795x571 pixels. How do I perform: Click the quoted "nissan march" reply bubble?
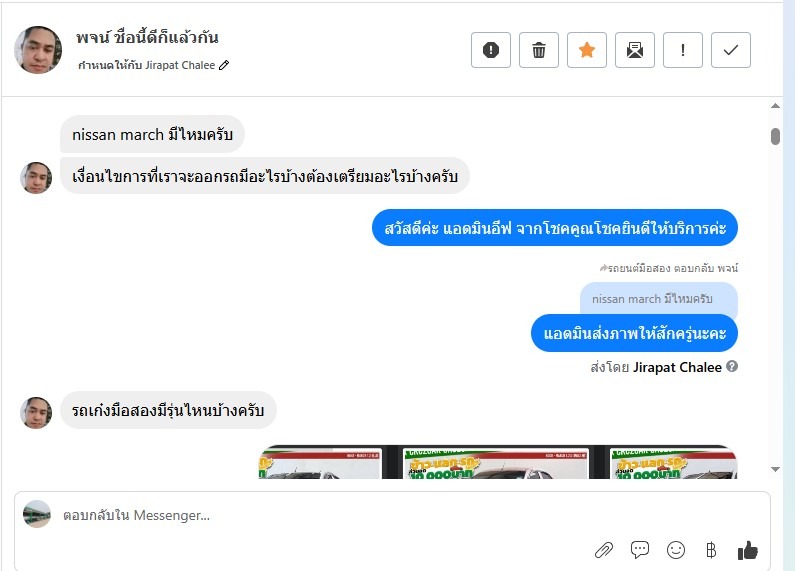tap(659, 299)
